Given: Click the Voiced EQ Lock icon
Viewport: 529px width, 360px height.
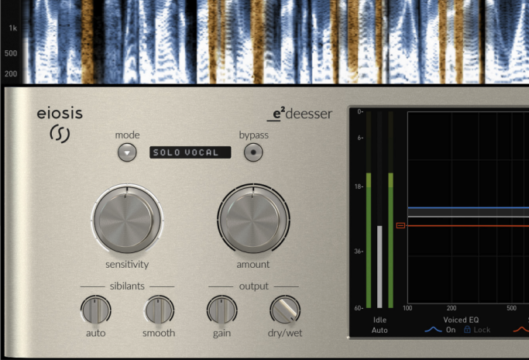Looking at the screenshot, I should click(467, 329).
